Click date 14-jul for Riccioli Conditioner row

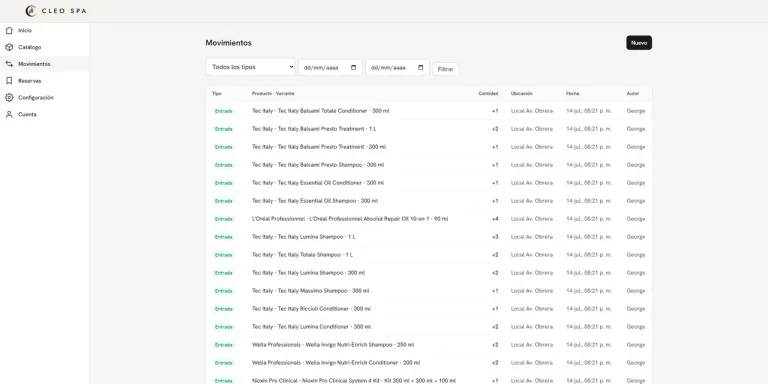(589, 309)
